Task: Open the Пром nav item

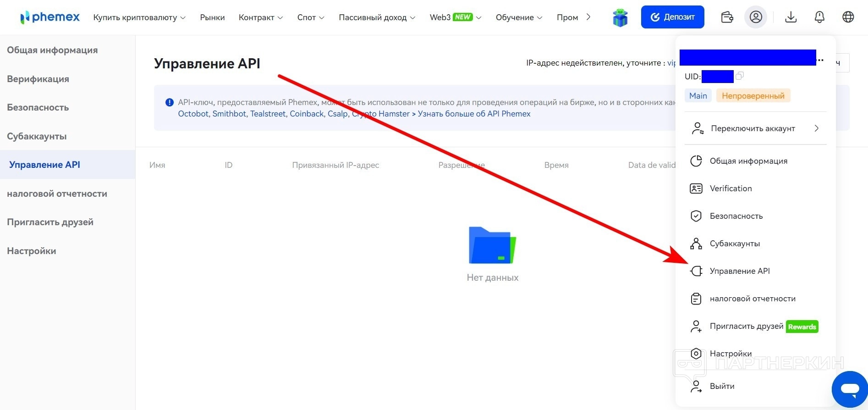Action: pyautogui.click(x=567, y=17)
